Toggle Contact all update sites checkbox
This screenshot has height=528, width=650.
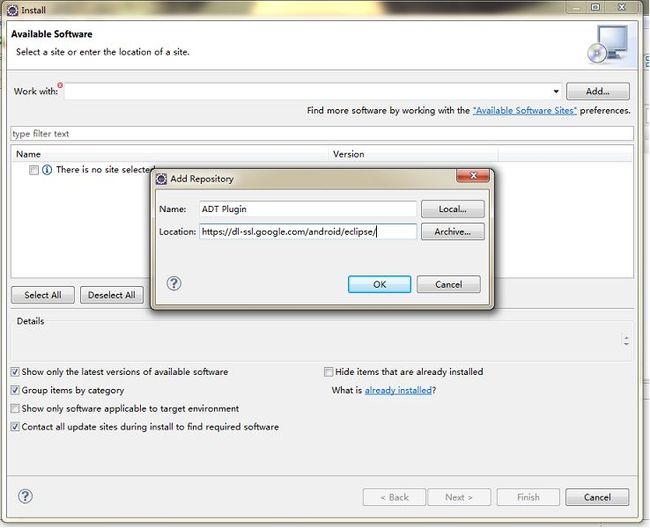pyautogui.click(x=15, y=427)
